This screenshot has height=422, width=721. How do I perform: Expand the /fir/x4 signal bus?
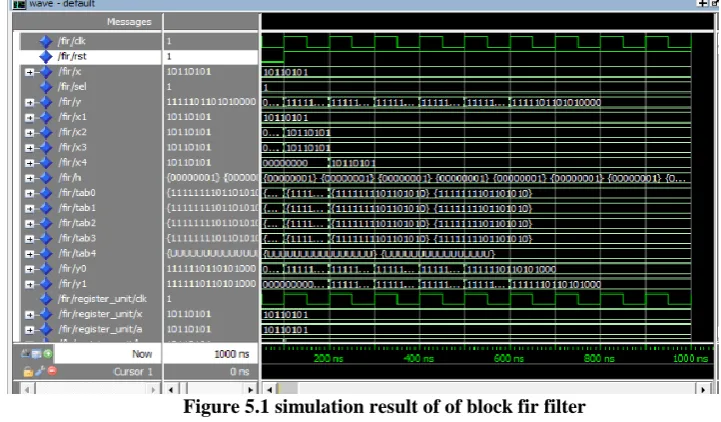point(30,163)
